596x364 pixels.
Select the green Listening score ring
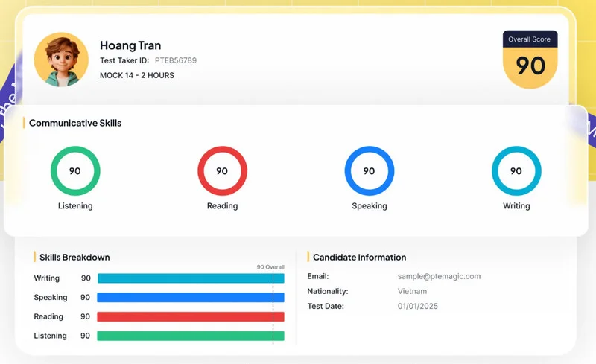tap(75, 171)
